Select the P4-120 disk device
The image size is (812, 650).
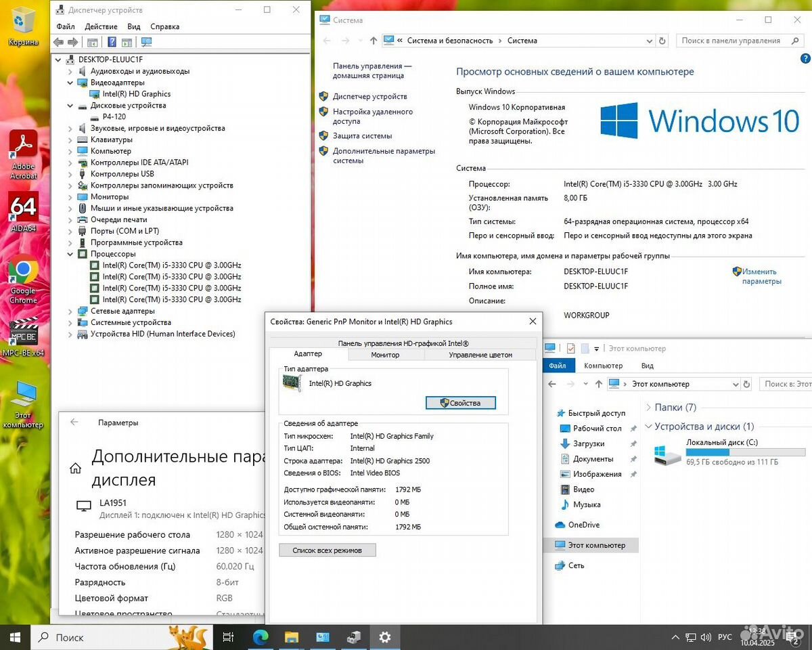(114, 116)
